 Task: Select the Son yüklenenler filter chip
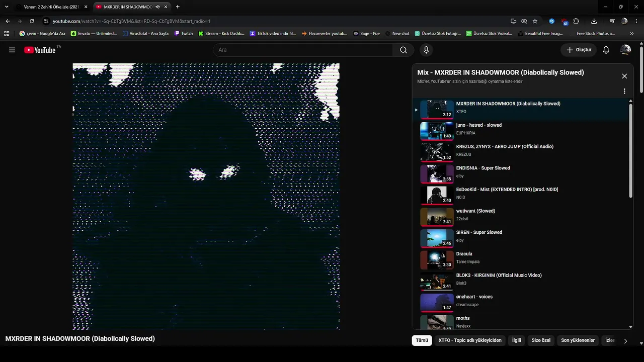[x=578, y=340]
